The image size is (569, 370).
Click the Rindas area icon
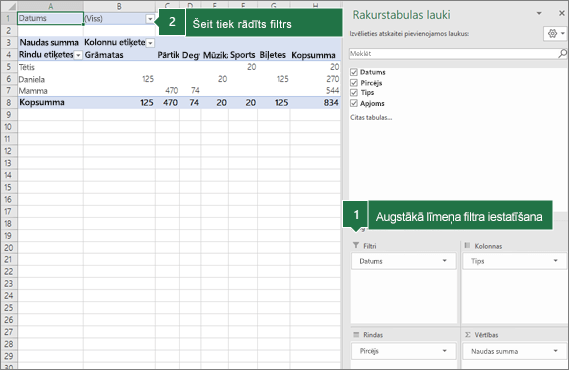[356, 334]
